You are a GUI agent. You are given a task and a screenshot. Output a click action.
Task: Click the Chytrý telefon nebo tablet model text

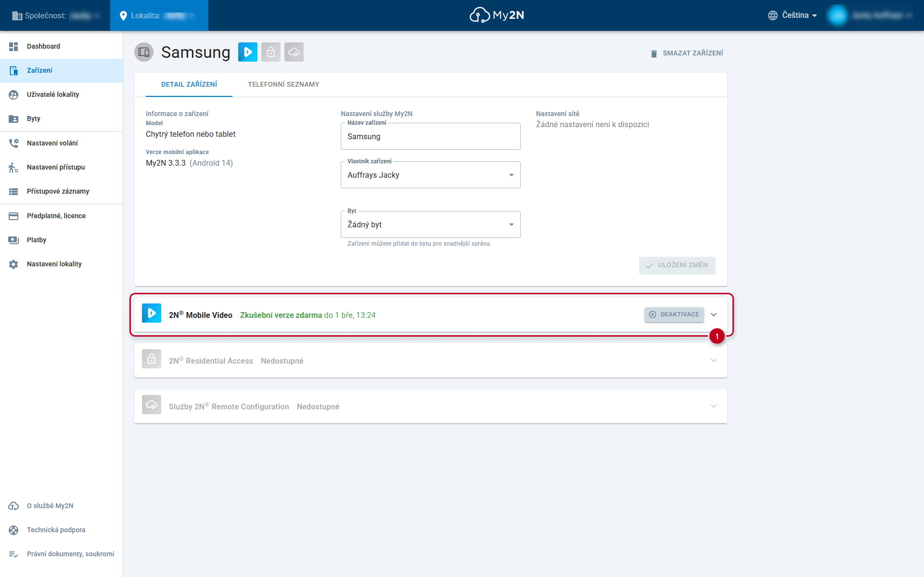coord(191,134)
